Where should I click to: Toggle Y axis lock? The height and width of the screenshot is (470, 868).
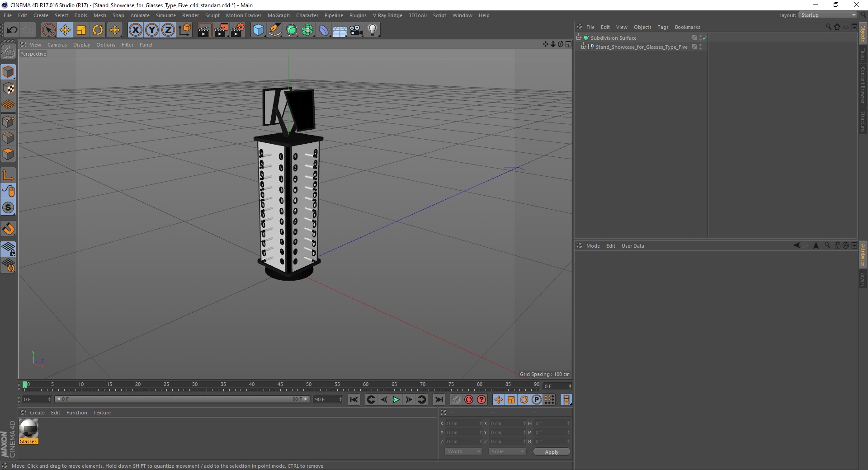151,30
